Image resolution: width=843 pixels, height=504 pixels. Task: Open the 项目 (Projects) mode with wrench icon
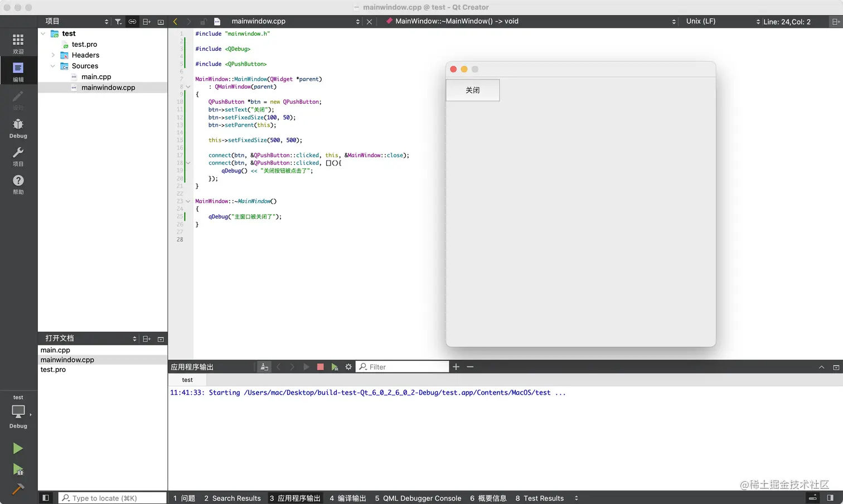pyautogui.click(x=18, y=156)
